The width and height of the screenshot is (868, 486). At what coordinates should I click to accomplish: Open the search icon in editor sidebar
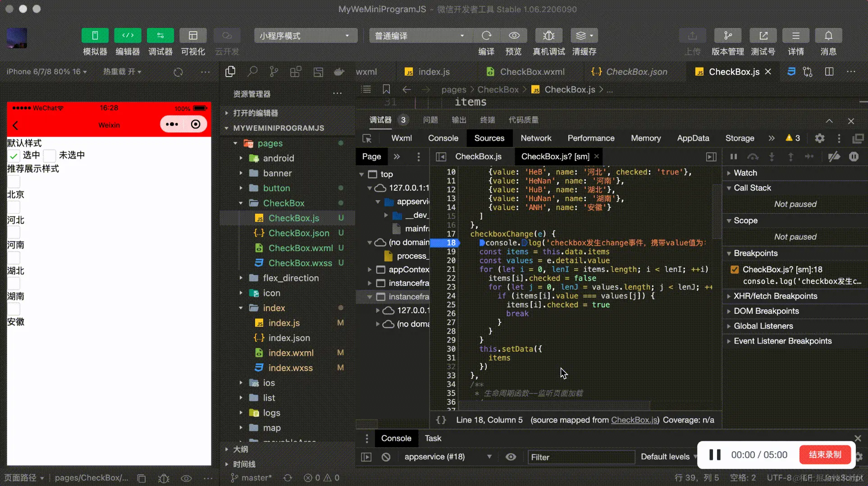[252, 72]
